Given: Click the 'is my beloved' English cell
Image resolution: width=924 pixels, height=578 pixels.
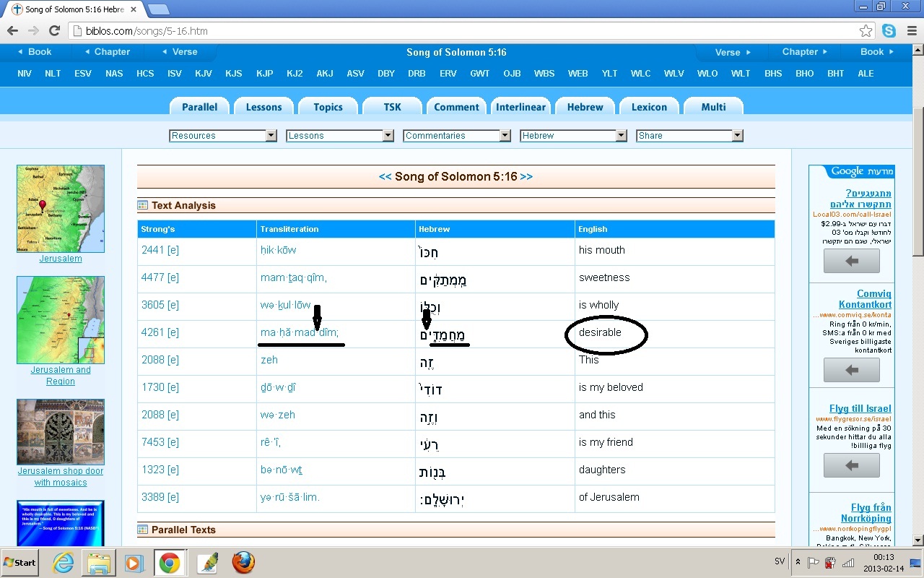Looking at the screenshot, I should tap(674, 388).
